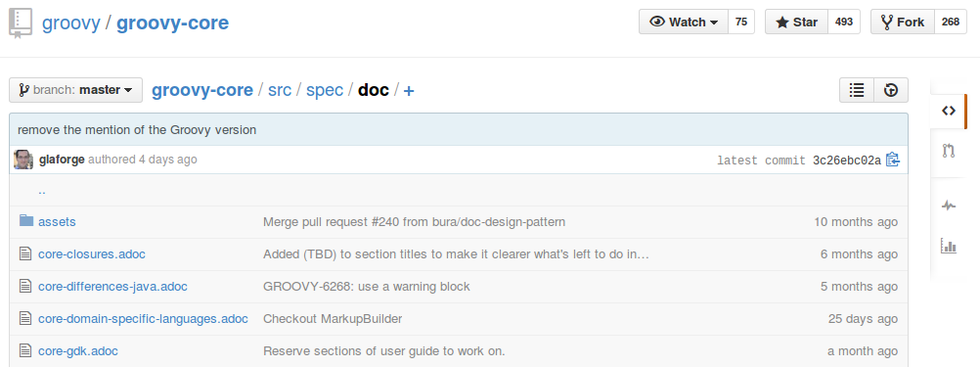The height and width of the screenshot is (367, 980).
Task: Open core-domain-specific-languages.adoc
Action: (x=143, y=319)
